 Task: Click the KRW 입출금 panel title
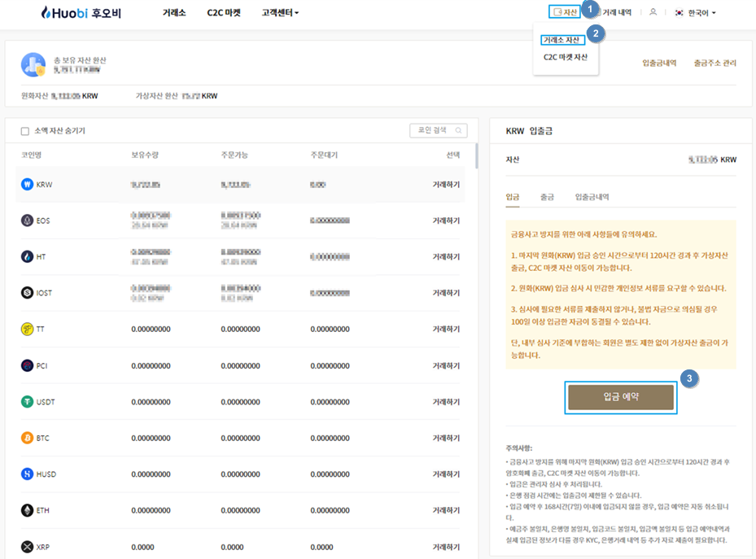(529, 131)
